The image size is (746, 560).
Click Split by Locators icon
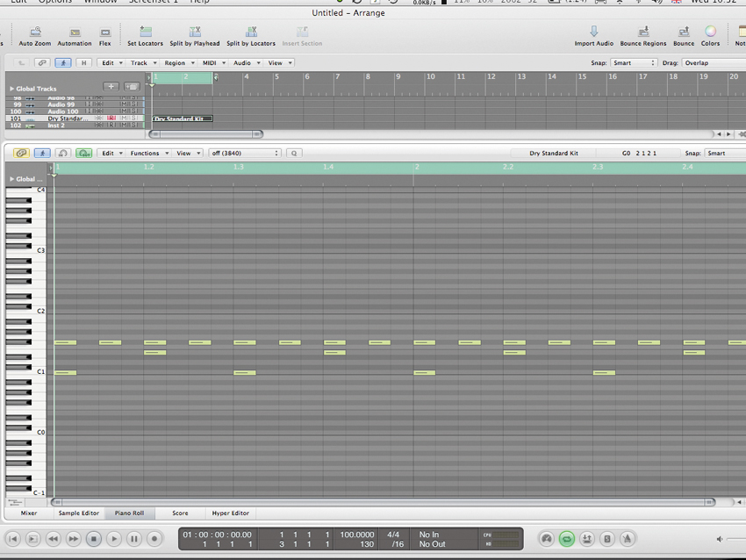pyautogui.click(x=251, y=32)
